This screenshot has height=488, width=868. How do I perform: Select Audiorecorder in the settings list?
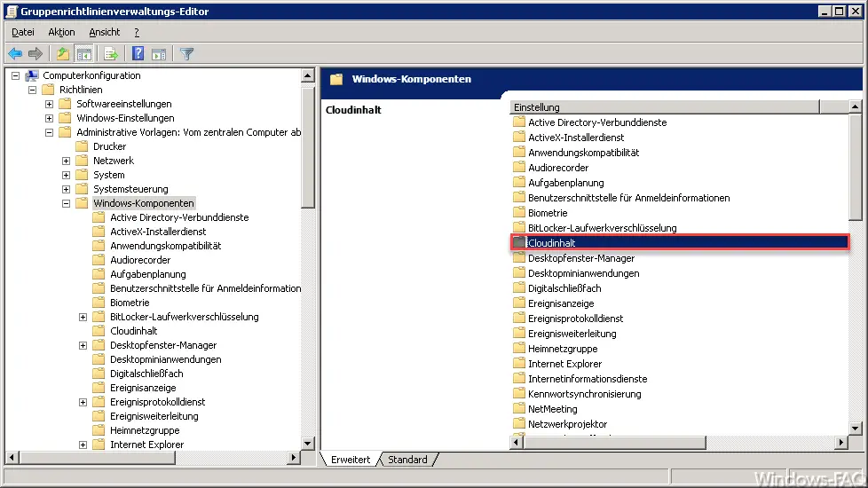coord(558,167)
